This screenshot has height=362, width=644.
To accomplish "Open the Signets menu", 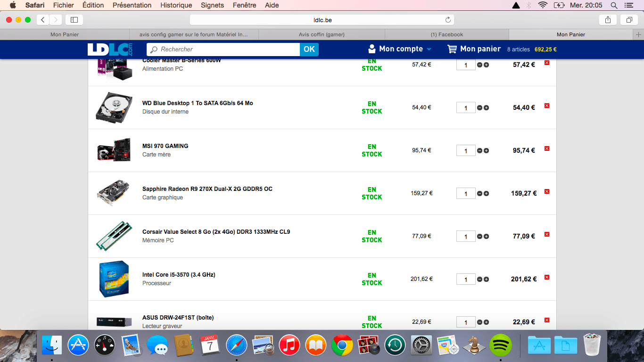I will click(212, 5).
